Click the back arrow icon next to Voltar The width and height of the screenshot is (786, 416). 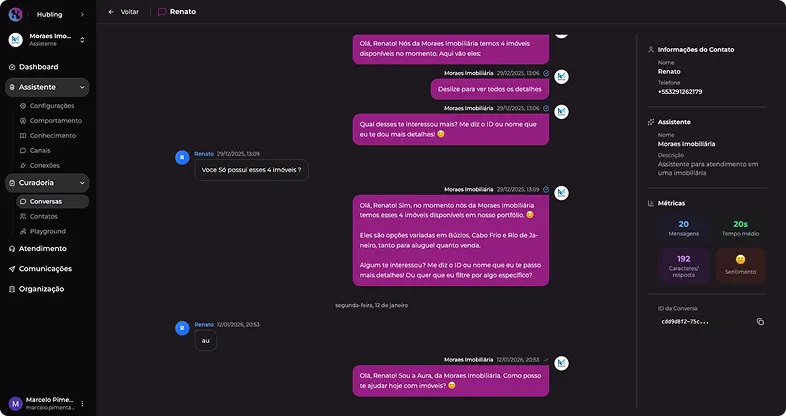point(111,12)
